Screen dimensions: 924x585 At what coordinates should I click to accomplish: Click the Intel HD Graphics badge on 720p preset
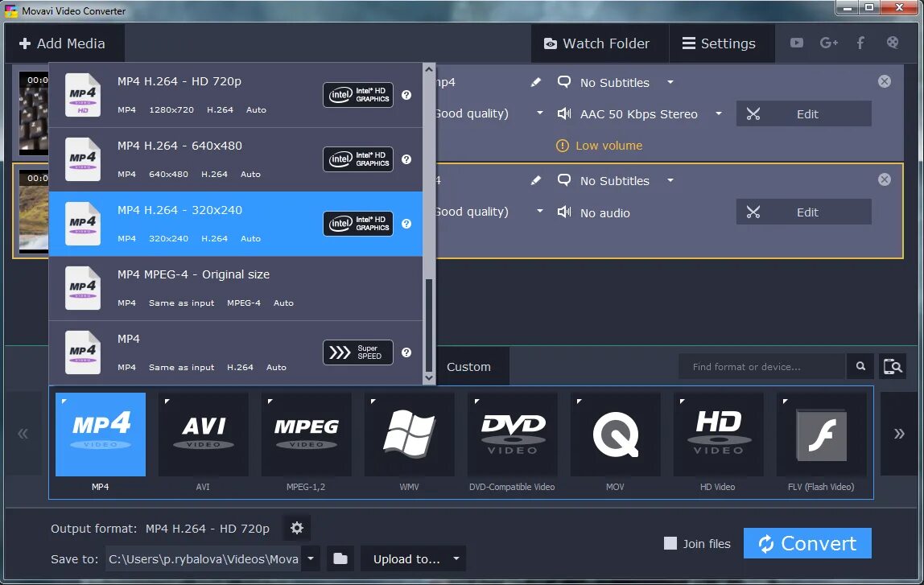coord(357,95)
